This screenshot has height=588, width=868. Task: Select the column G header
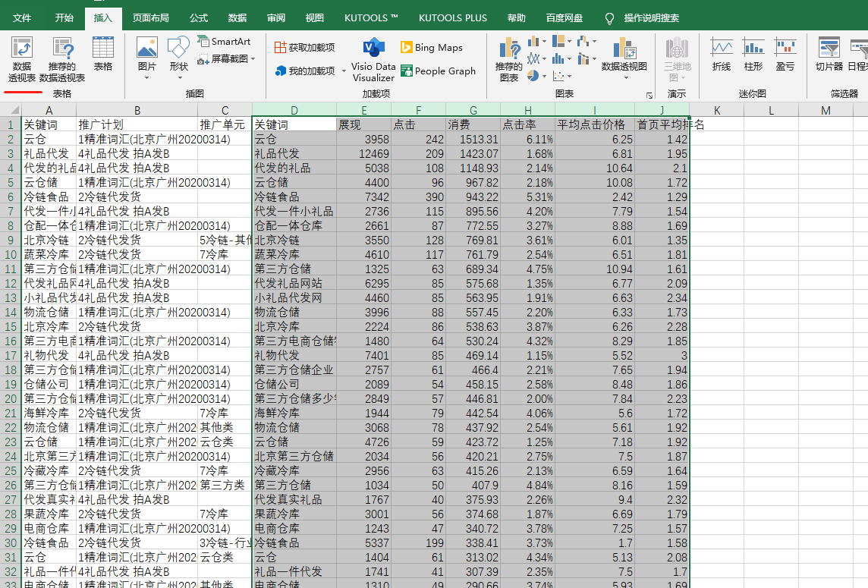point(473,111)
